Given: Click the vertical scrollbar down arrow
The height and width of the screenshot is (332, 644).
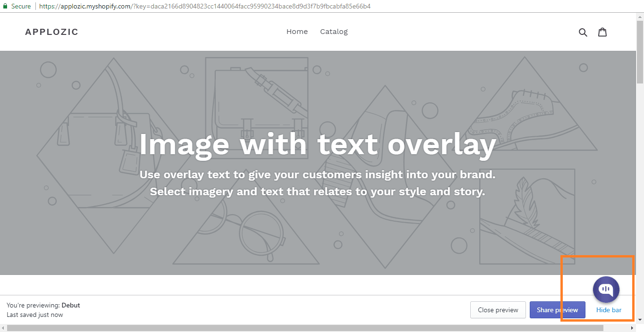Looking at the screenshot, I should [x=640, y=320].
